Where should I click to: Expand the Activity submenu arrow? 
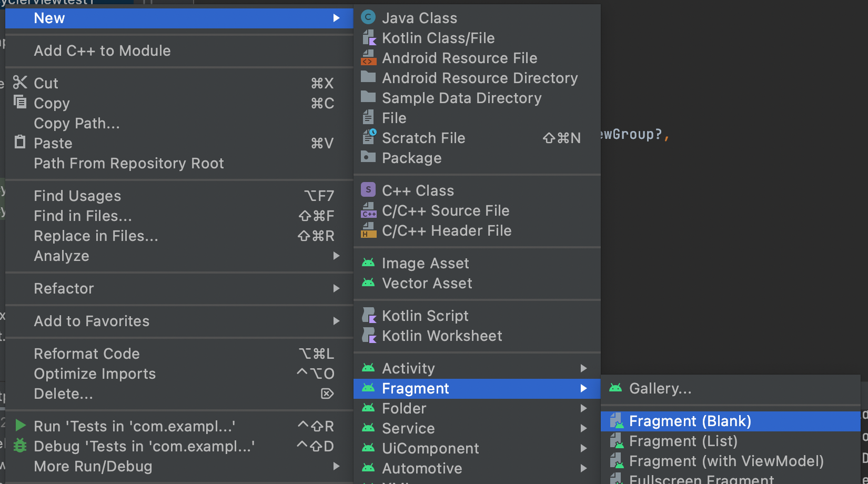[583, 368]
